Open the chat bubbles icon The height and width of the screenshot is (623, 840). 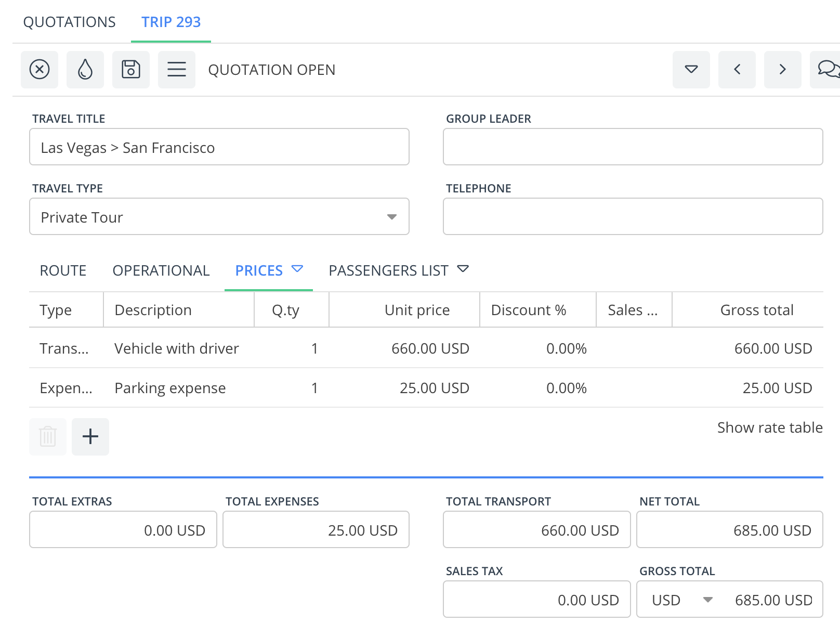pos(827,69)
